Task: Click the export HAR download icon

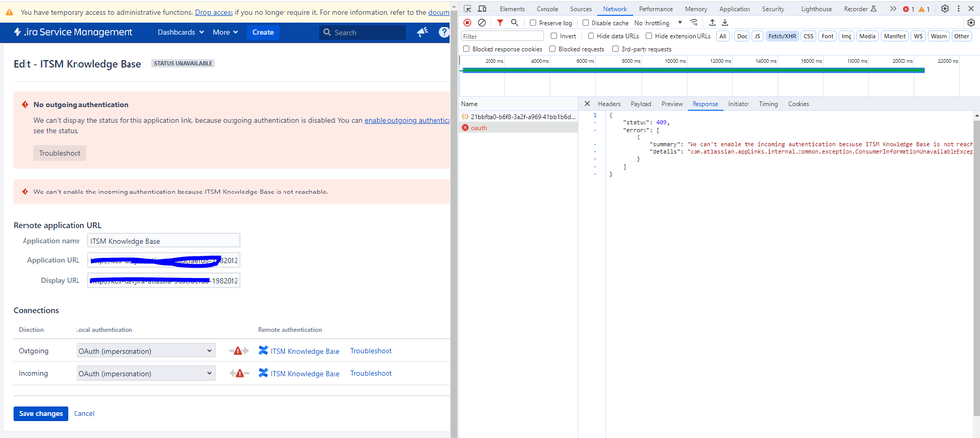Action: point(725,22)
